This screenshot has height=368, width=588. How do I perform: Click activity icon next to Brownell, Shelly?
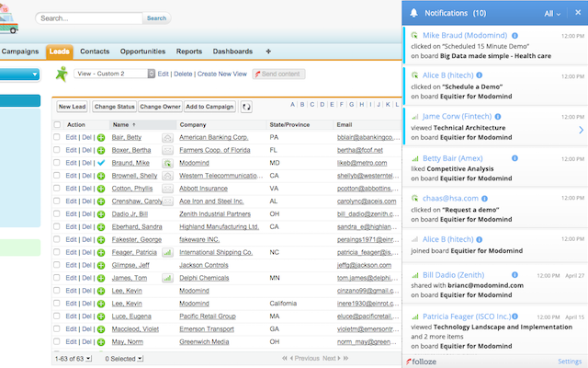tap(167, 176)
